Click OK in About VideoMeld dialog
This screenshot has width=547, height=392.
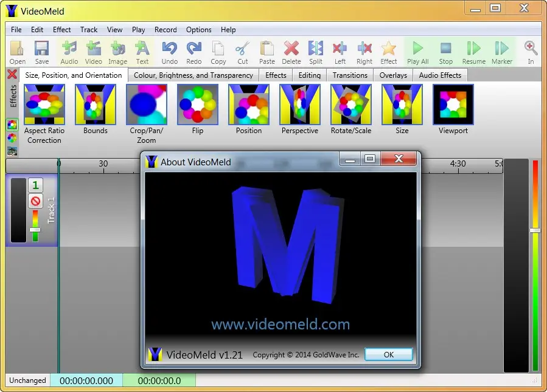pos(389,354)
